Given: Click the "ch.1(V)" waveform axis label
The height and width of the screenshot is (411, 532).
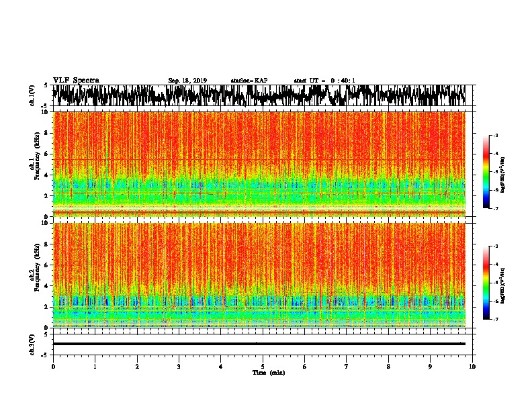Looking at the screenshot, I should 32,95.
